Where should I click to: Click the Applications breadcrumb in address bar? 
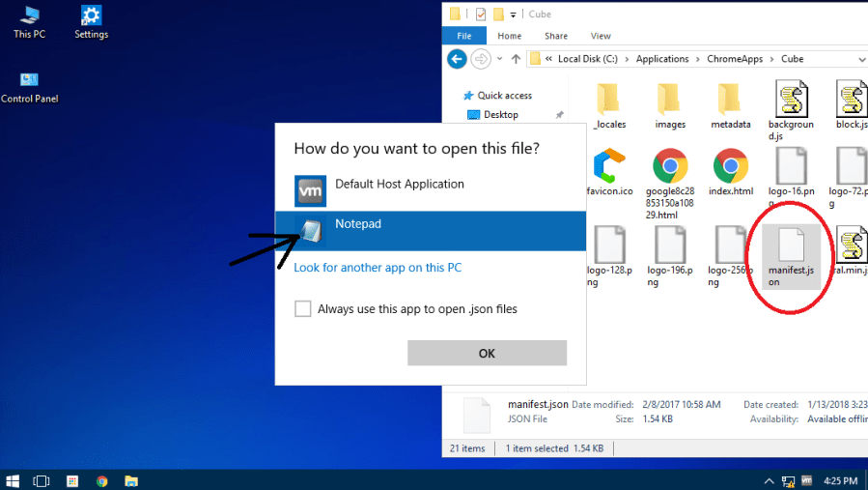coord(662,59)
